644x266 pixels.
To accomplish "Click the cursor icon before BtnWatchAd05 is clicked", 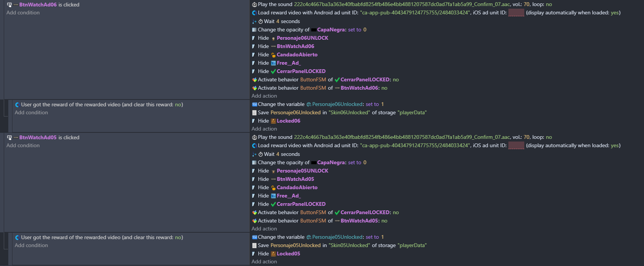I will [x=9, y=138].
